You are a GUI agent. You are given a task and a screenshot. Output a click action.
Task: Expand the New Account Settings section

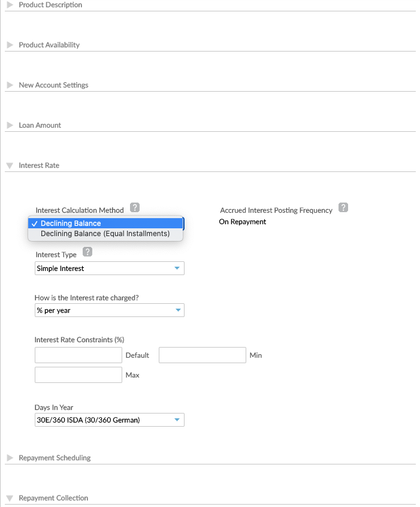10,84
